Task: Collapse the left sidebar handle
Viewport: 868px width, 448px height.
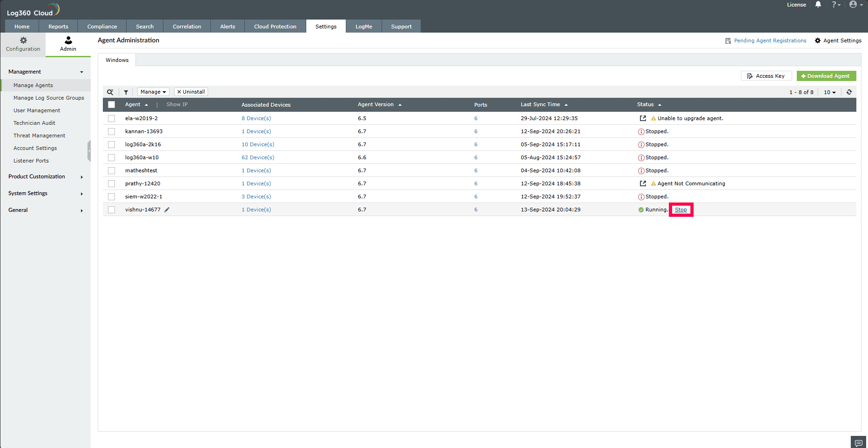Action: click(89, 151)
